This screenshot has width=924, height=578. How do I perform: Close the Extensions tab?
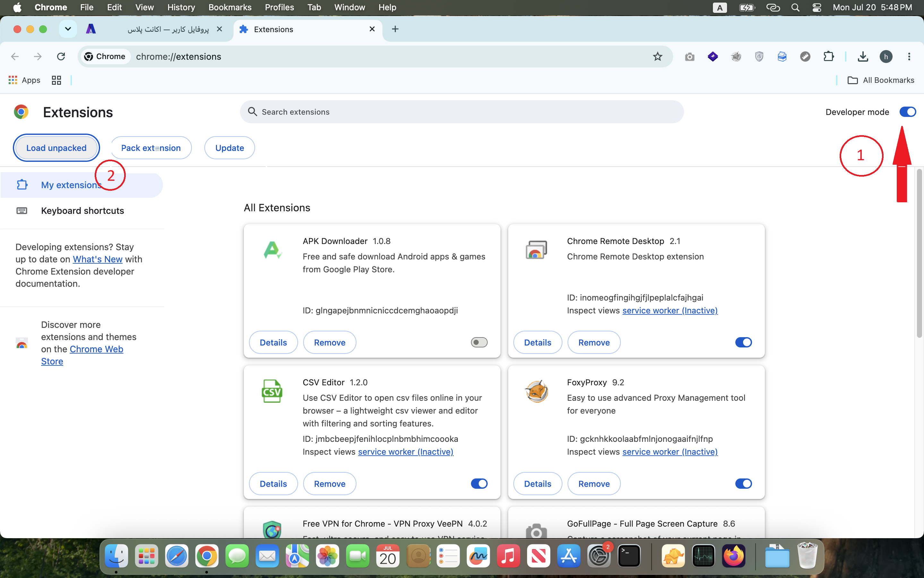point(372,29)
